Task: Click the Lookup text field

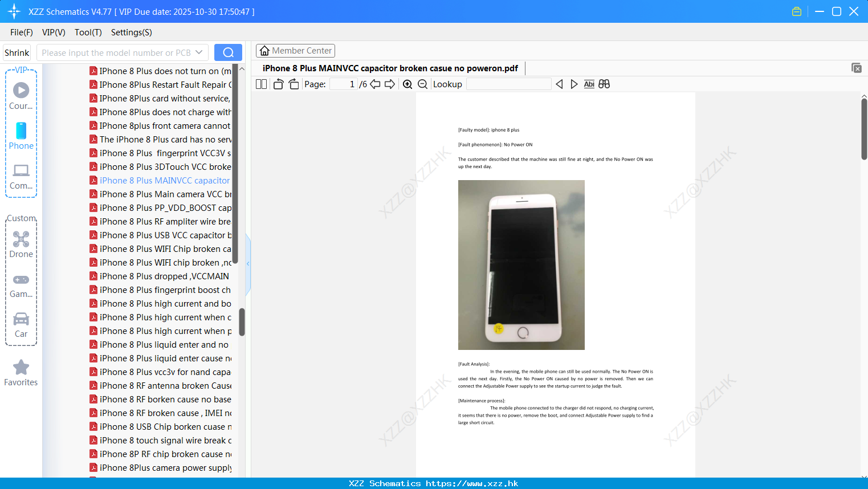Action: [508, 84]
